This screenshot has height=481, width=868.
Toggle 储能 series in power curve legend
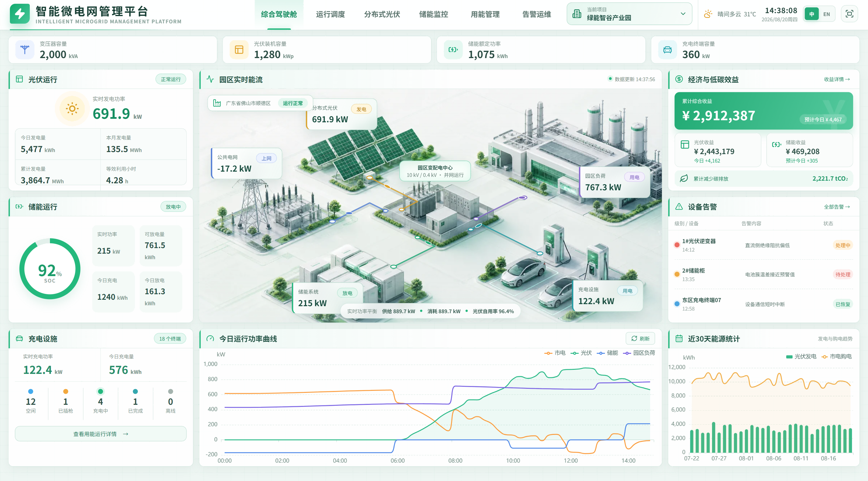click(x=607, y=353)
